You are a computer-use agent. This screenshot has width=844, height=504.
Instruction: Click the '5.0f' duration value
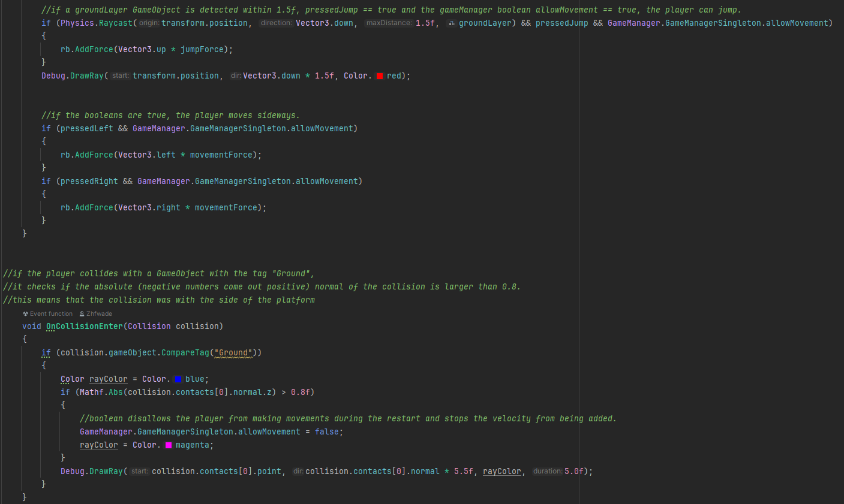coord(574,471)
